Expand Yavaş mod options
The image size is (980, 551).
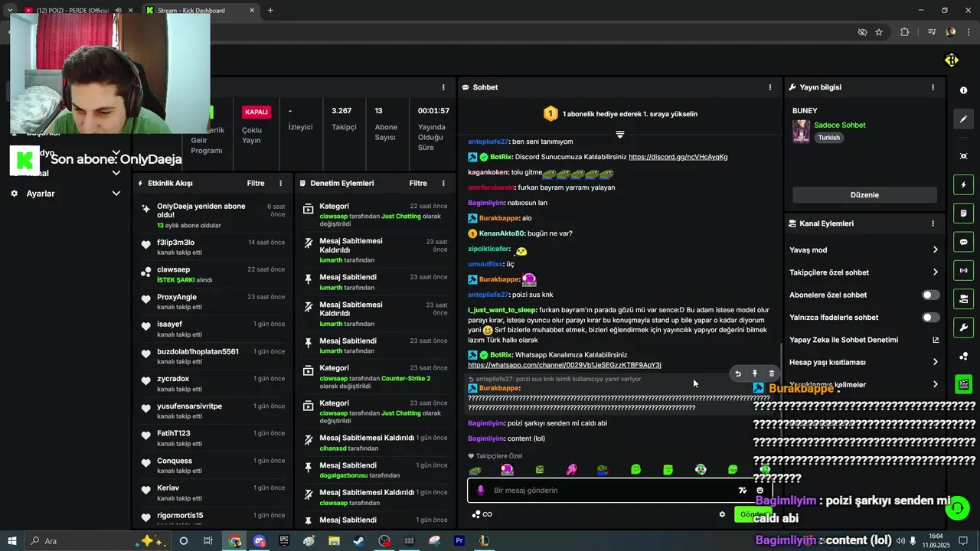tap(935, 250)
